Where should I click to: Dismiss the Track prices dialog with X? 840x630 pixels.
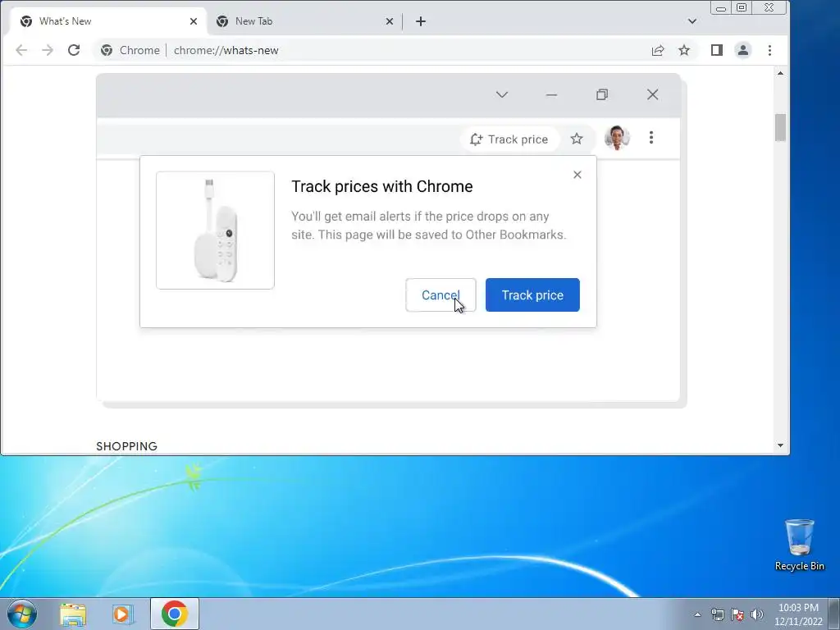tap(577, 175)
